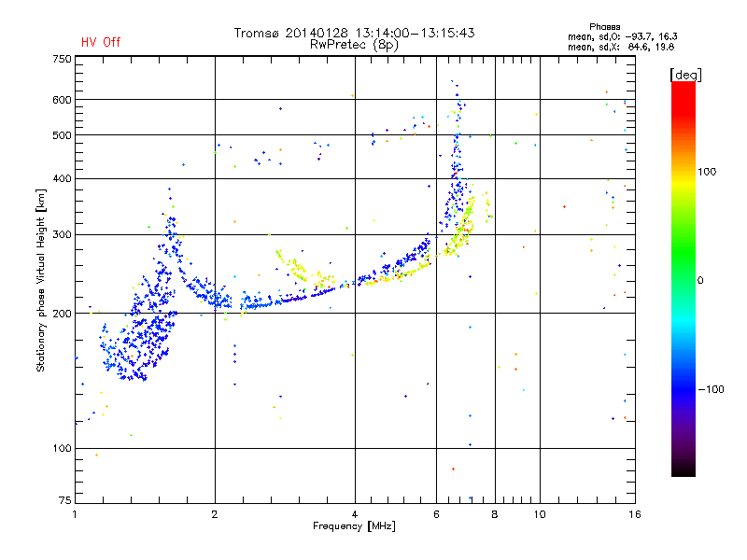The height and width of the screenshot is (560, 747).
Task: Click the 'RwPretec (8p)' subtitle
Action: pyautogui.click(x=354, y=45)
